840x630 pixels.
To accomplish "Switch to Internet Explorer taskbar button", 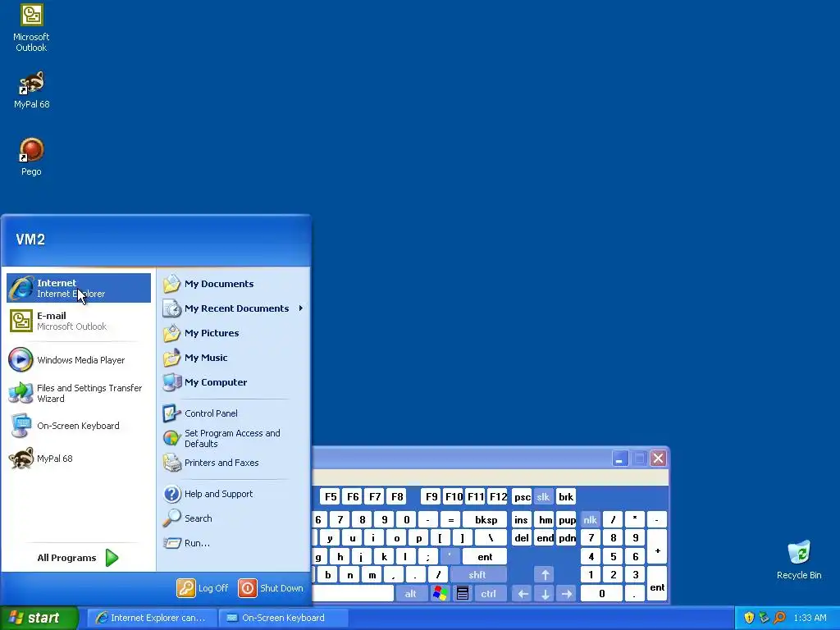I will click(152, 618).
